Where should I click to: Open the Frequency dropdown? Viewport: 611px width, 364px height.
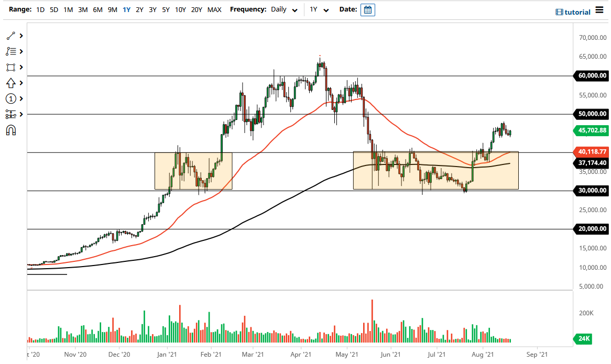pyautogui.click(x=294, y=9)
